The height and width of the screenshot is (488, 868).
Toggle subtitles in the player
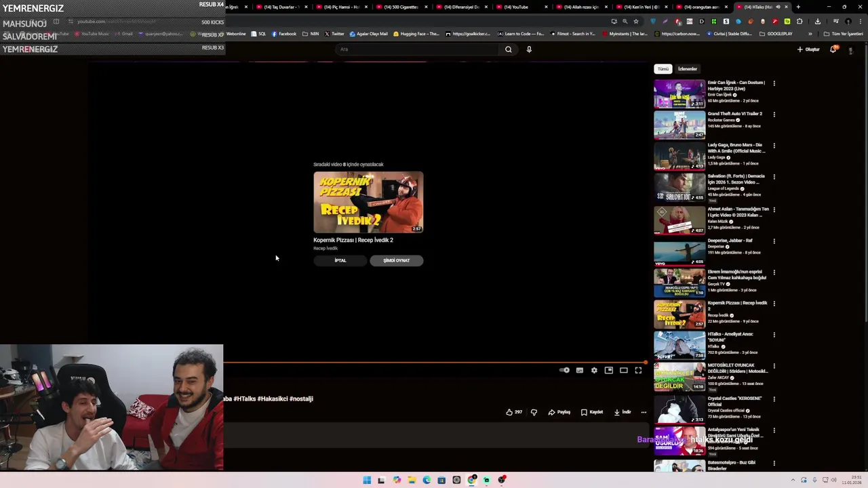[x=580, y=370]
